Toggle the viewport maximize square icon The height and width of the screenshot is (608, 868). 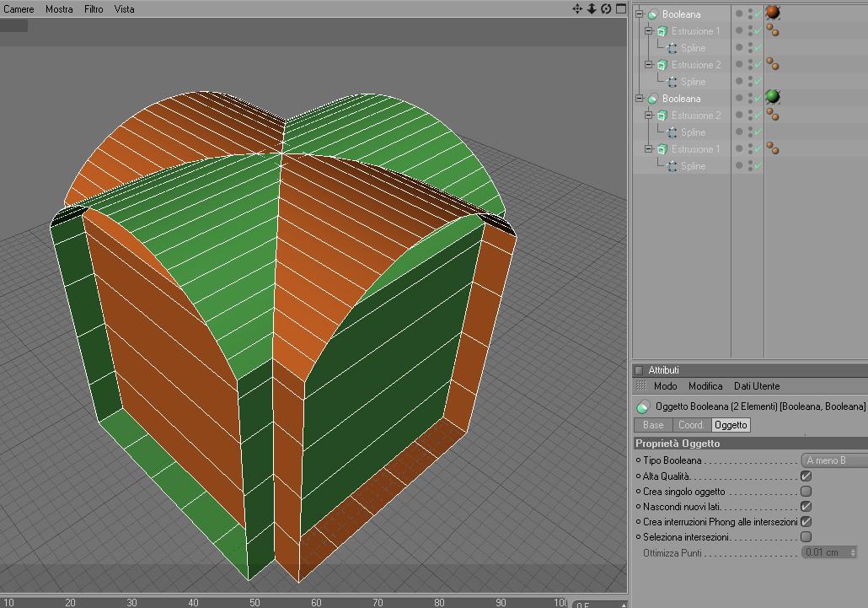pos(621,9)
